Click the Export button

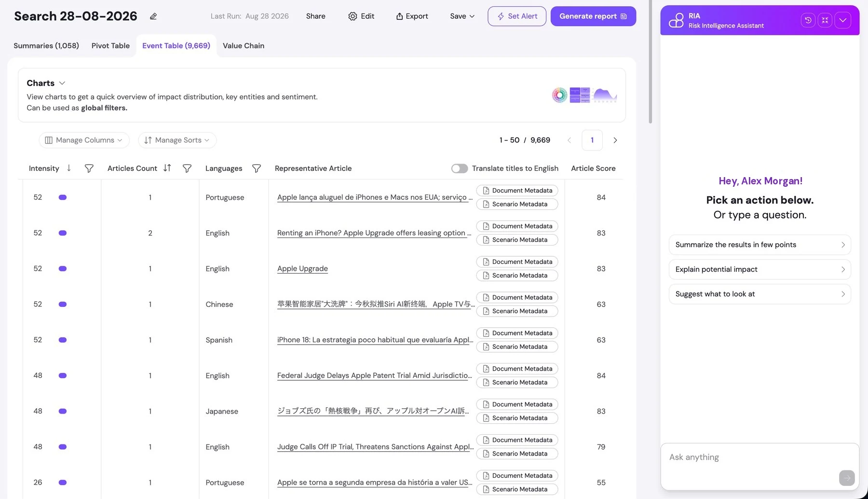point(412,16)
